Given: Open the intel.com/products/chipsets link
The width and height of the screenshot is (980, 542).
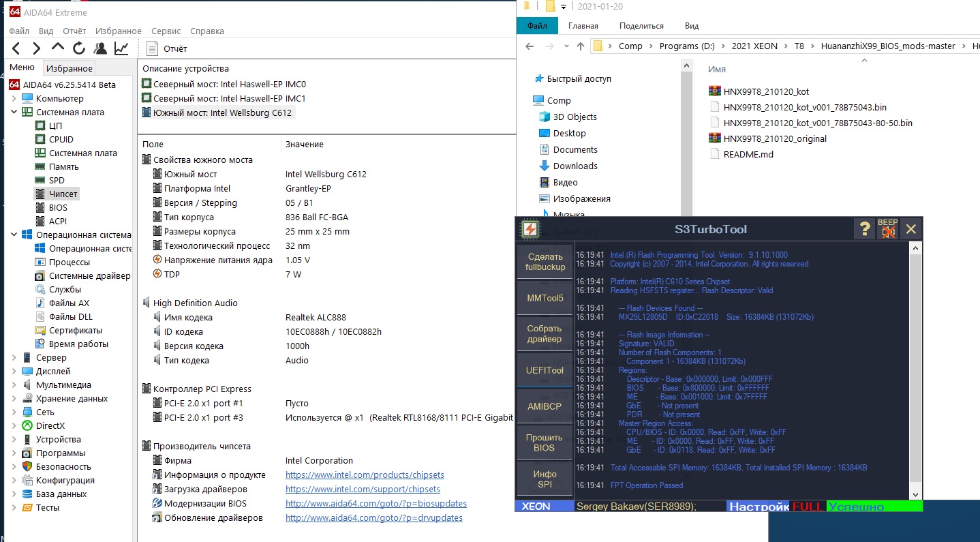Looking at the screenshot, I should [365, 475].
